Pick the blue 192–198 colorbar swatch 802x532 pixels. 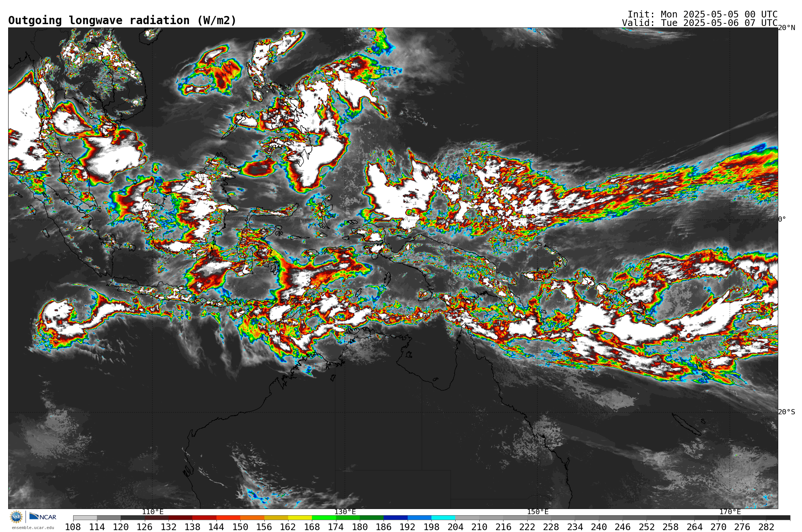point(419,518)
